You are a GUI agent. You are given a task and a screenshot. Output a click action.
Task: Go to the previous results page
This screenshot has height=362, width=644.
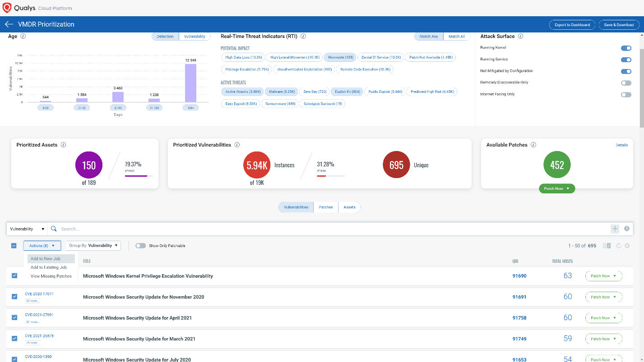pos(604,246)
